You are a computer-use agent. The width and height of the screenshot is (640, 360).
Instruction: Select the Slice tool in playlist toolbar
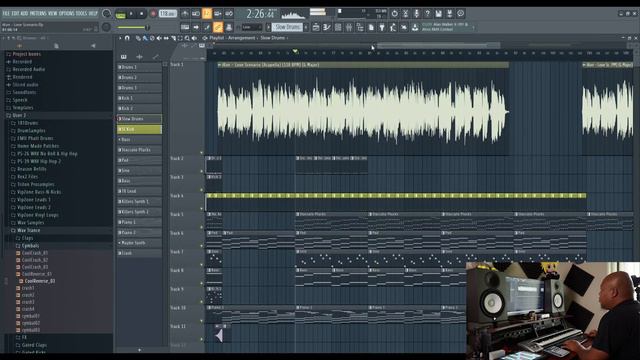[173, 38]
